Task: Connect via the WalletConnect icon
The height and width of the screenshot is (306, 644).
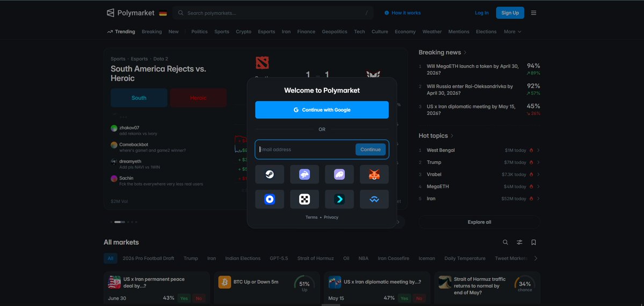Action: point(374,200)
